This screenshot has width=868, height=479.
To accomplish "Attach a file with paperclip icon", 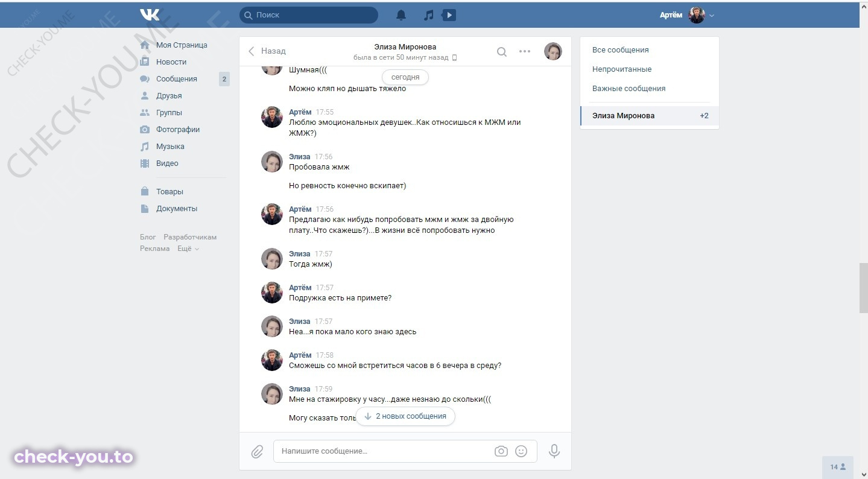I will (x=258, y=451).
